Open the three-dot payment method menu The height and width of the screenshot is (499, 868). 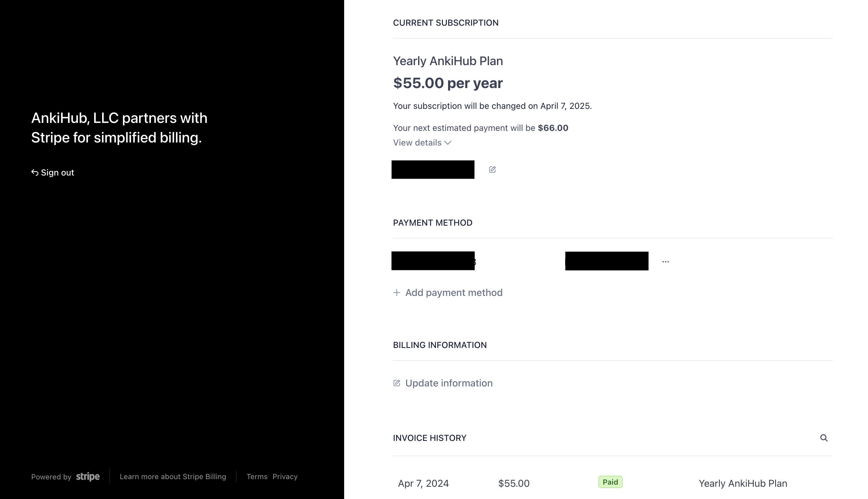[x=665, y=261]
